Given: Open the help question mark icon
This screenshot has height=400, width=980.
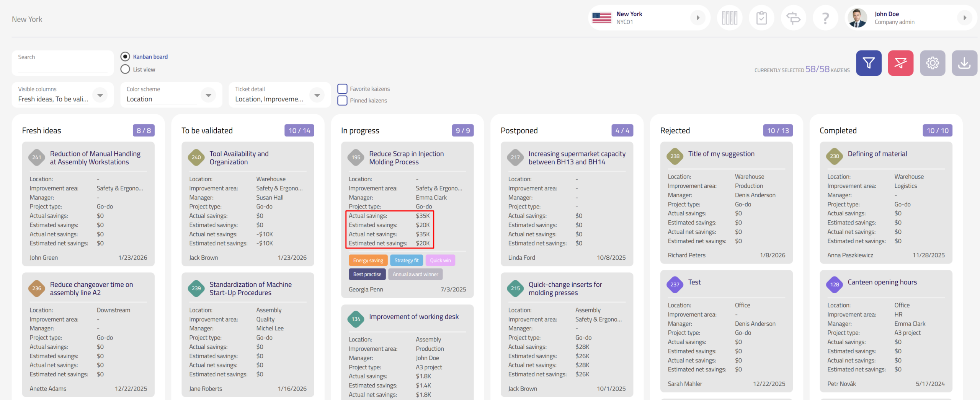Looking at the screenshot, I should coord(825,18).
